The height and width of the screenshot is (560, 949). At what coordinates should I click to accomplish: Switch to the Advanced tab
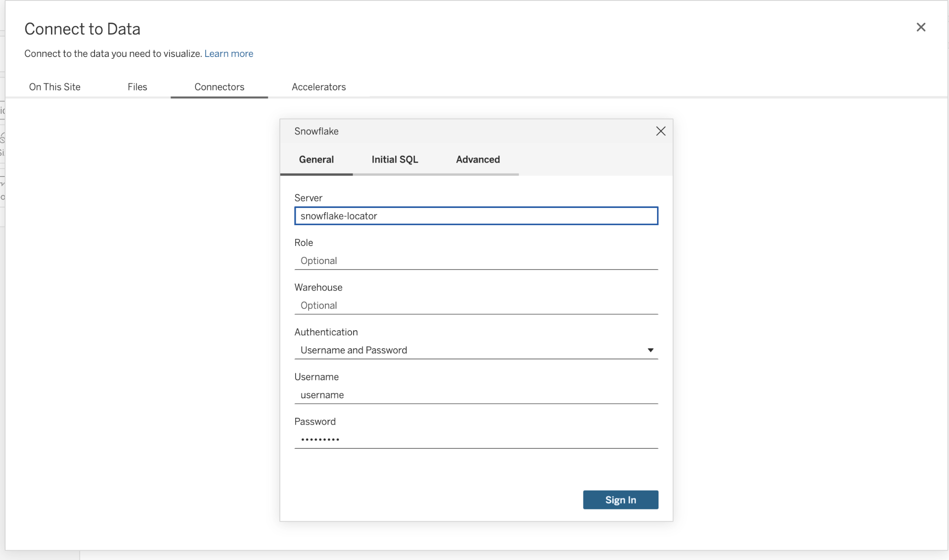(477, 159)
